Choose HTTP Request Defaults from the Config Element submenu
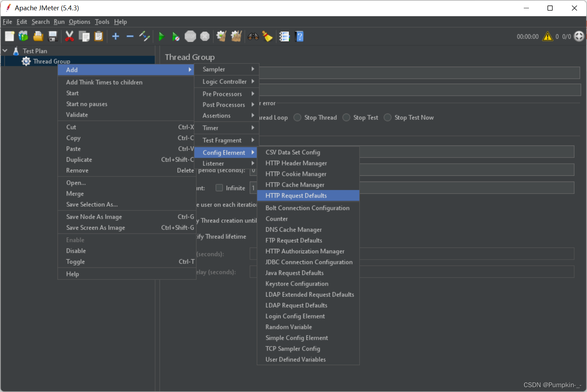The height and width of the screenshot is (392, 587). 308,196
